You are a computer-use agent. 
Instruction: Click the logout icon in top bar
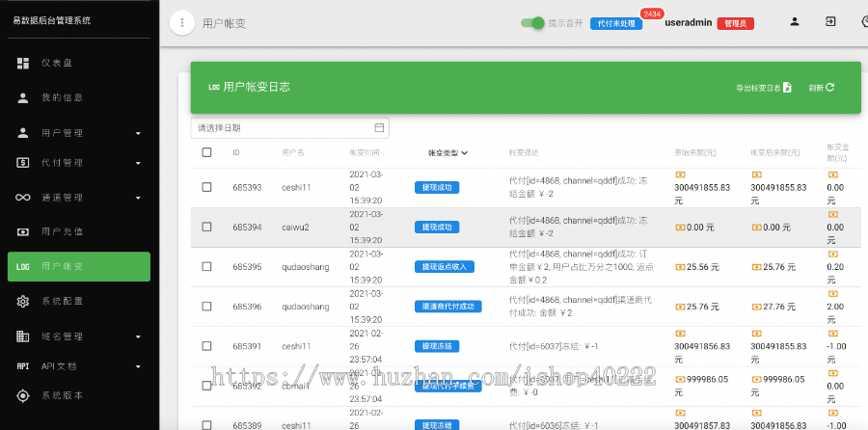coord(830,22)
